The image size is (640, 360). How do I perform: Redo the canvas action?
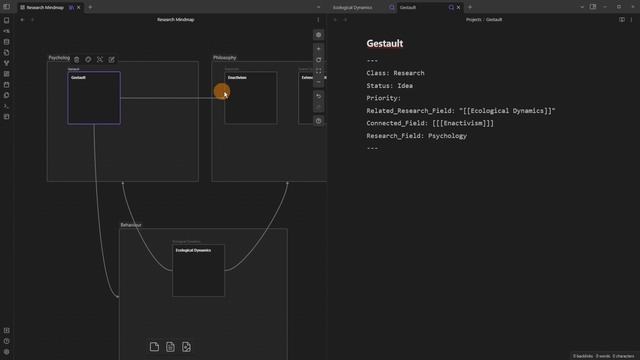[x=319, y=108]
